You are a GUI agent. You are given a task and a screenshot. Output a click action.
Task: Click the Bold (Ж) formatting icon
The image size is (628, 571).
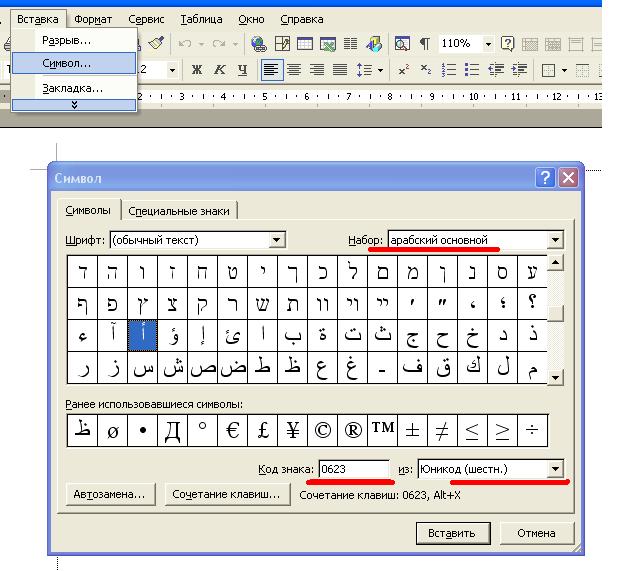point(196,70)
